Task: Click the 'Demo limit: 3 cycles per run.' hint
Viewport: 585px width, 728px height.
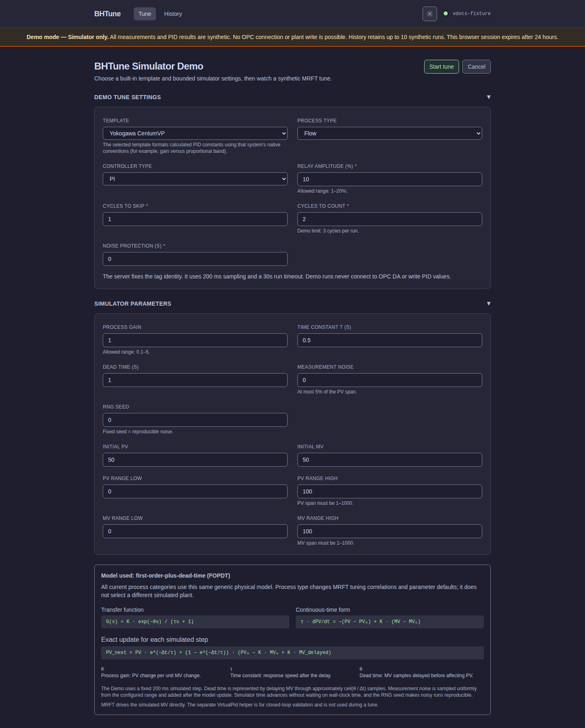Action: click(328, 231)
